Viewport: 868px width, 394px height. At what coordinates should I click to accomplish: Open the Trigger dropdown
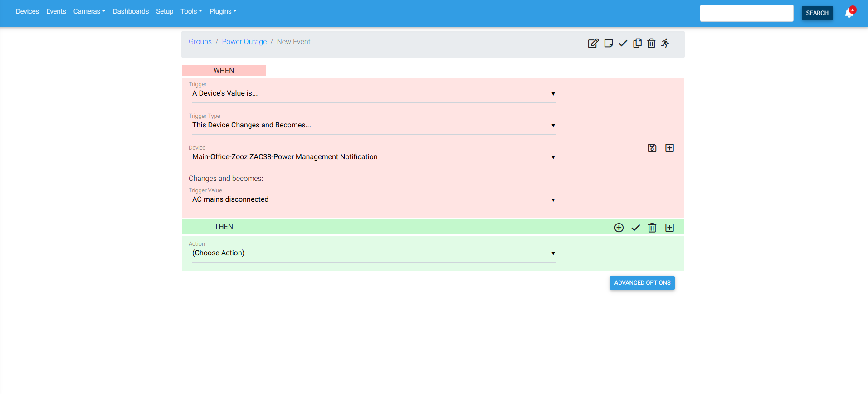(374, 93)
